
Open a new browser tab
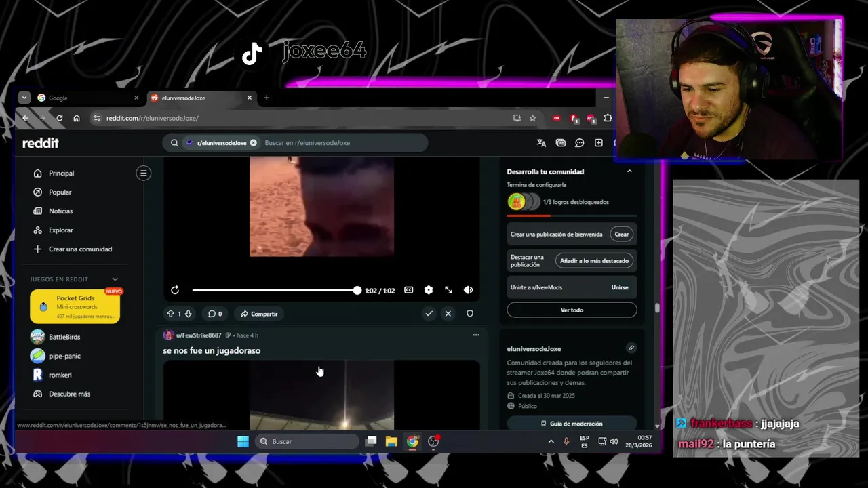pyautogui.click(x=267, y=98)
